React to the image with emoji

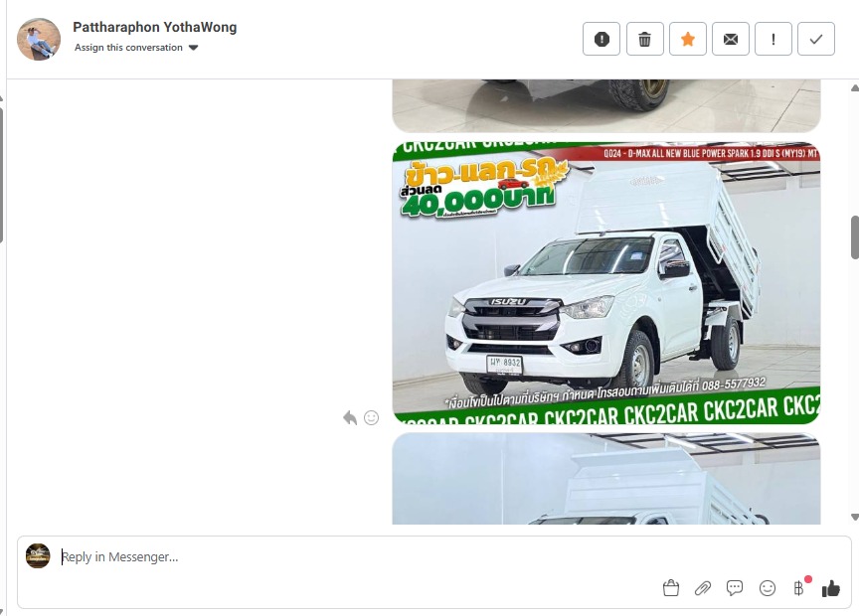[x=372, y=417]
